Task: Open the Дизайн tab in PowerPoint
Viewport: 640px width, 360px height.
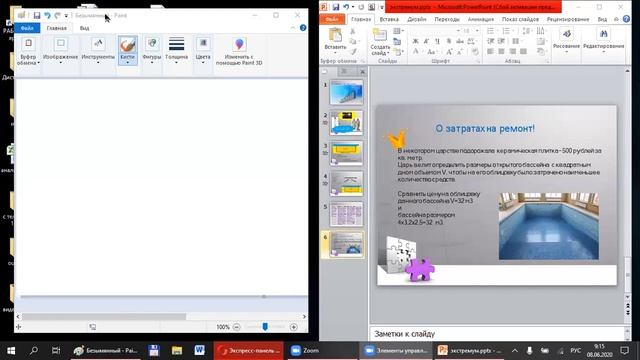Action: click(x=417, y=19)
